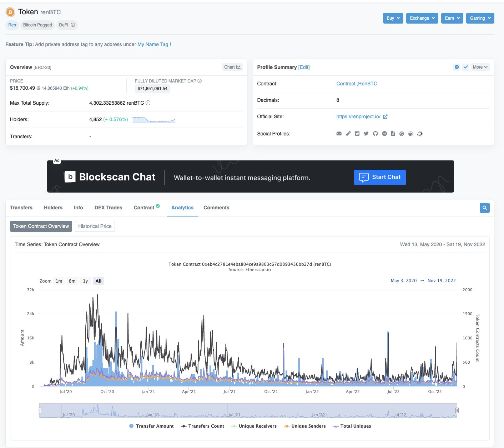This screenshot has width=504, height=448.
Task: Open the CoinMarketCap social profile icon
Action: (402, 134)
